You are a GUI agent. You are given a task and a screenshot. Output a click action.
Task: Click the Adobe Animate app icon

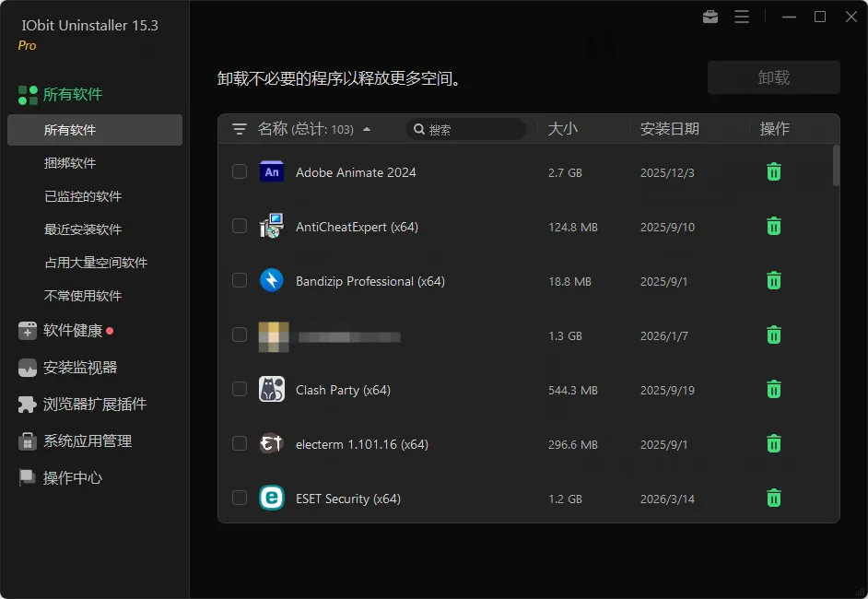(x=272, y=171)
